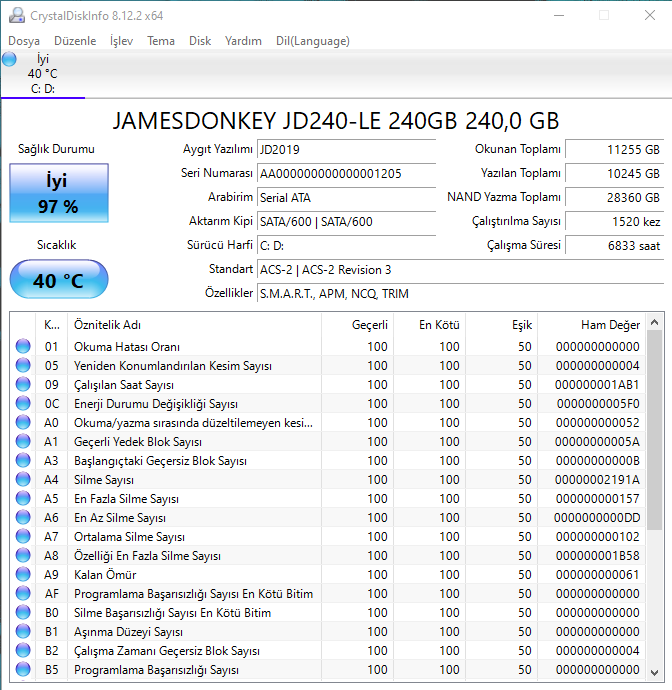
Task: Click the İyi 97 % health status button
Action: click(59, 193)
